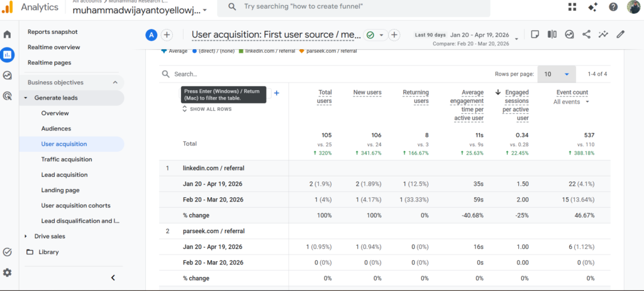The width and height of the screenshot is (644, 291).
Task: Add a filter with plus after report status
Action: coord(394,35)
